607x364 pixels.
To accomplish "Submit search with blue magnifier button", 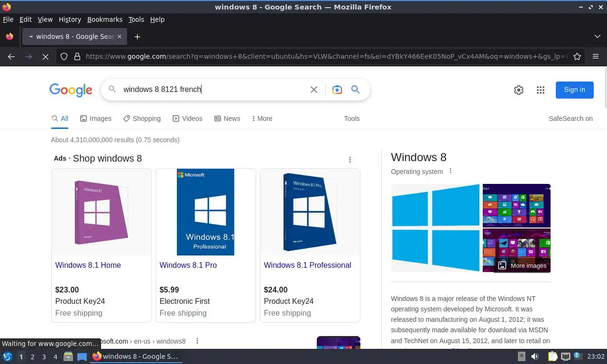I will pos(355,90).
